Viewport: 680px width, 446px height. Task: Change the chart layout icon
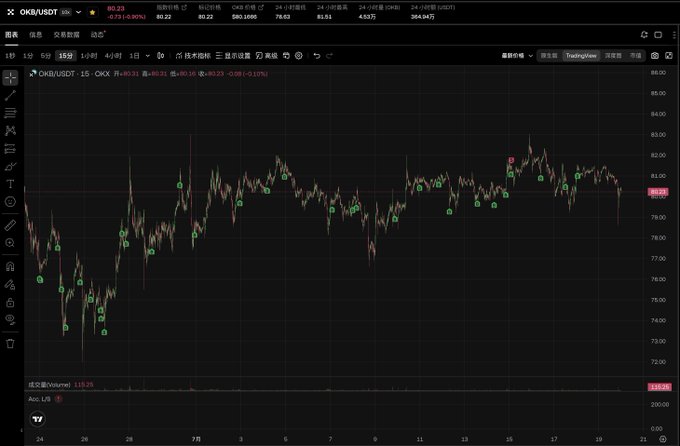[658, 35]
